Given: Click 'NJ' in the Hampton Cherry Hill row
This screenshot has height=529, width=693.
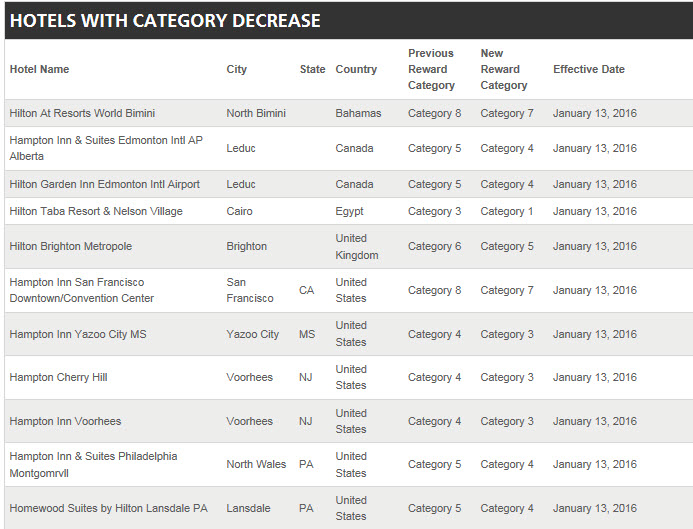Looking at the screenshot, I should 305,377.
